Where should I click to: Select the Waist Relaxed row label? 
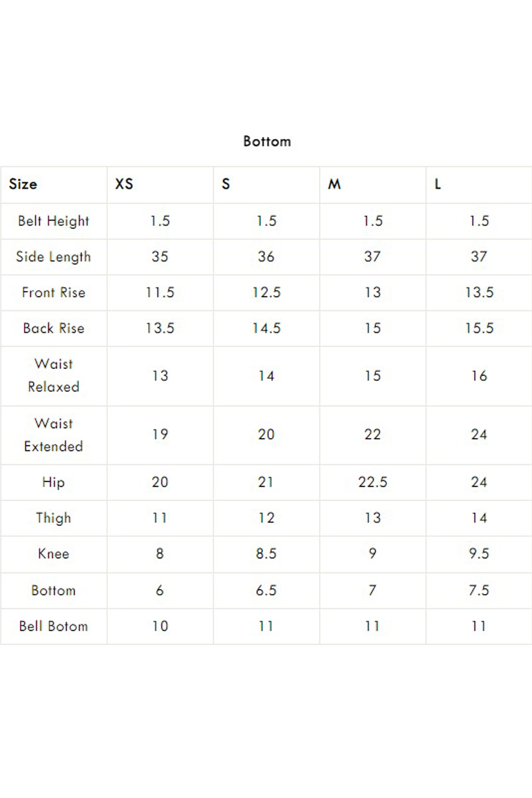[x=53, y=376]
